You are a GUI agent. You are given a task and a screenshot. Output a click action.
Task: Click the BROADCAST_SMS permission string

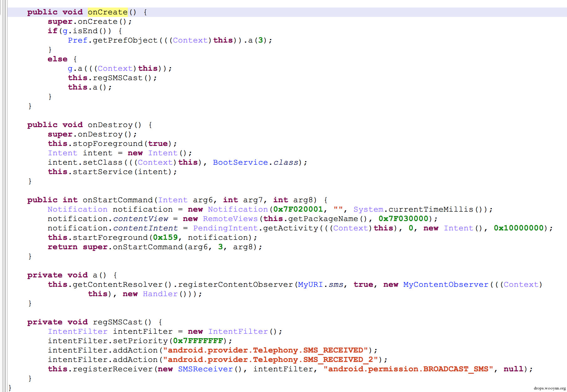pos(408,369)
